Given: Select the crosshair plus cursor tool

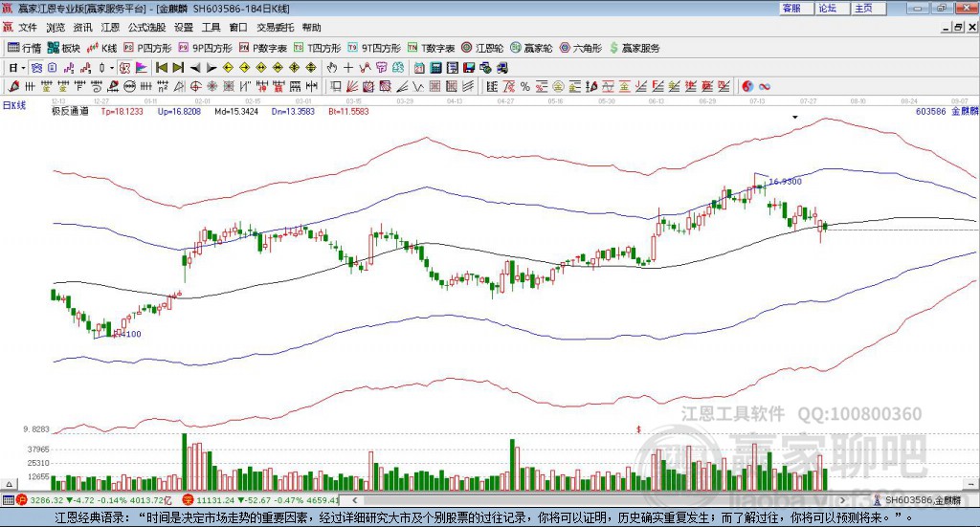Looking at the screenshot, I should pyautogui.click(x=348, y=68).
